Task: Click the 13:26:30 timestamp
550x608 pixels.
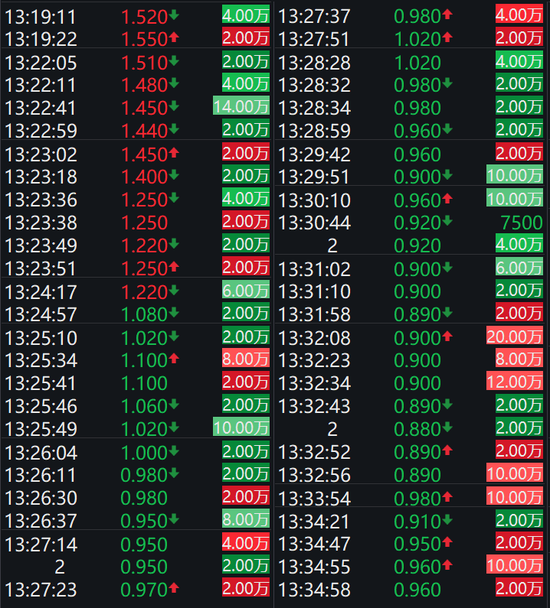Action: (x=41, y=498)
